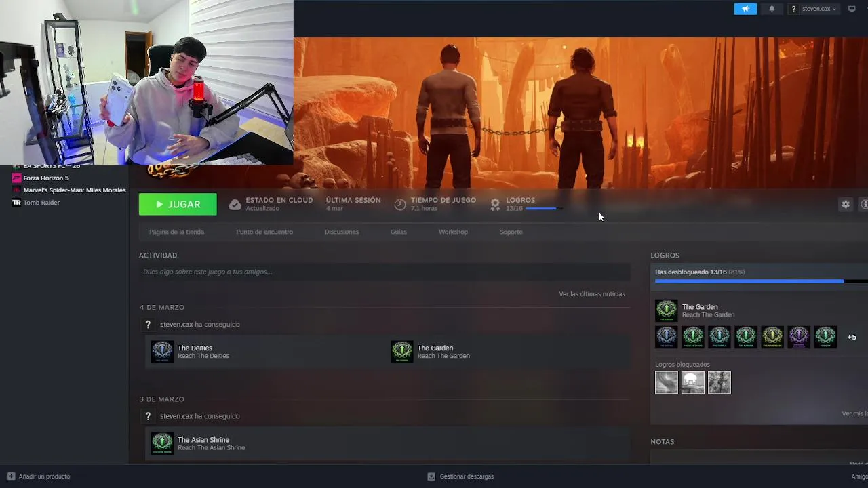The width and height of the screenshot is (868, 488).
Task: Open the notifications bell icon
Action: click(772, 9)
